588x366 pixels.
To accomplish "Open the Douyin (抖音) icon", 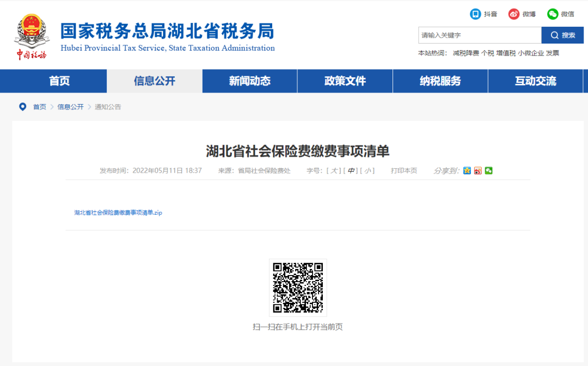I will point(475,14).
